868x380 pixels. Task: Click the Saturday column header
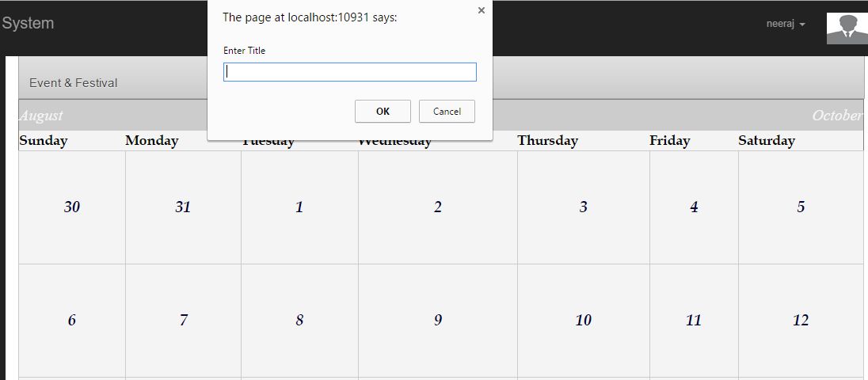(x=766, y=140)
